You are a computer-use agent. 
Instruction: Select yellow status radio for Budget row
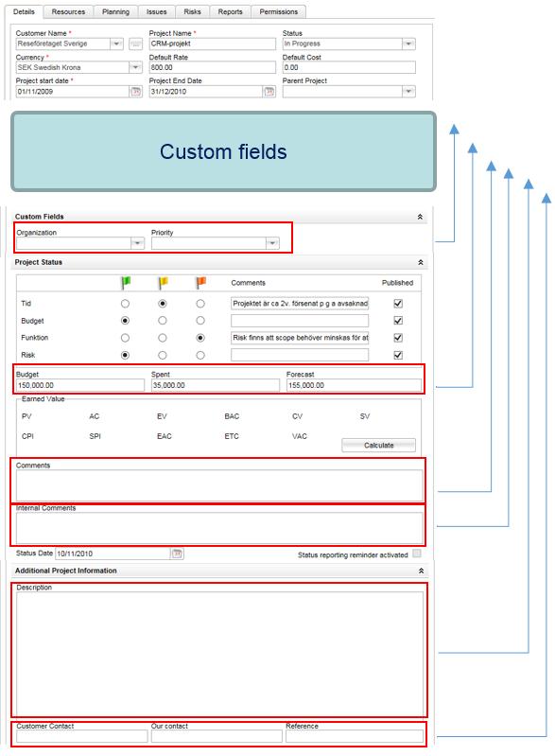163,321
